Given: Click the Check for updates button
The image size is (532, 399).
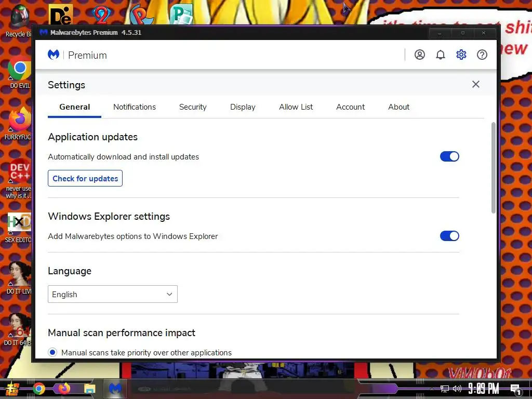Looking at the screenshot, I should tap(85, 179).
